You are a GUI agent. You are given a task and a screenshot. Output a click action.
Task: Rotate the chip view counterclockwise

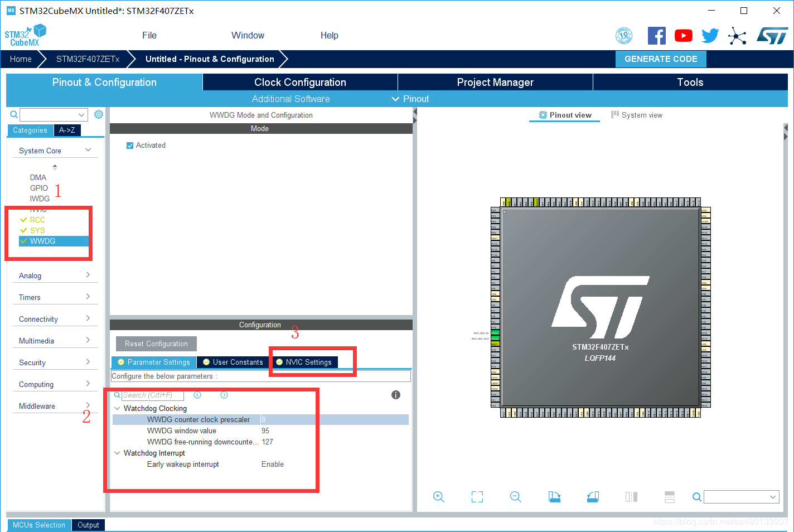pos(593,497)
